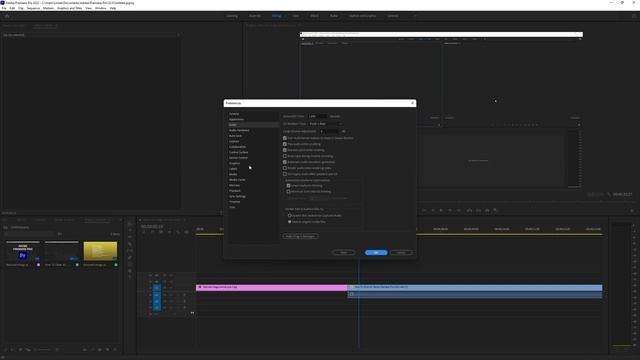This screenshot has width=640, height=360.
Task: Select the Razor tool
Action: pyautogui.click(x=130, y=244)
